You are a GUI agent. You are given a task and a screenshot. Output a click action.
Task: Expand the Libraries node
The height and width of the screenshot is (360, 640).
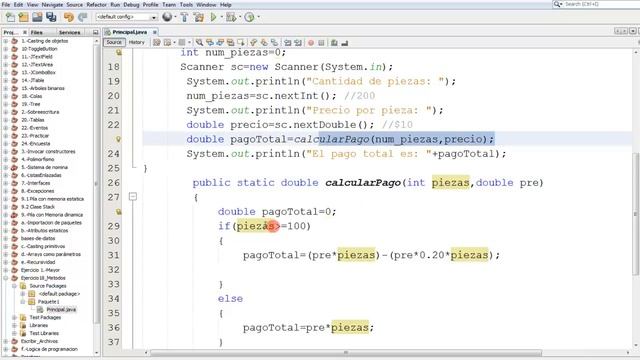click(14, 325)
